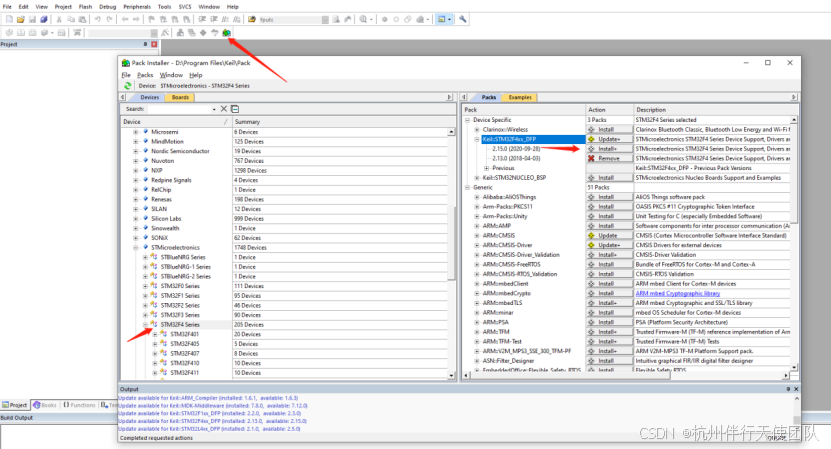Screen dimensions: 831x449
Task: Select the Keil::STM32F4xx_DFP pack row
Action: coord(534,139)
